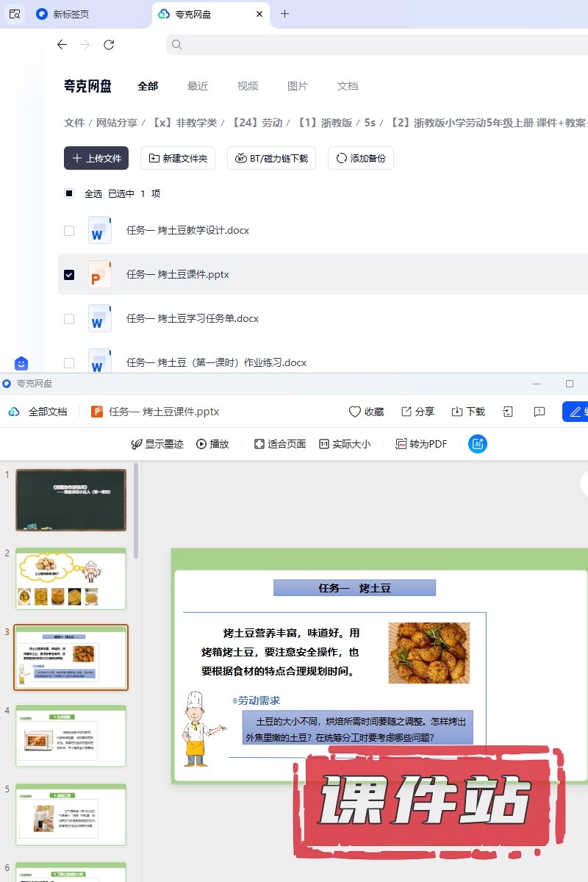Click the 上传文件 upload button
Screen dimensions: 588x882
(96, 158)
